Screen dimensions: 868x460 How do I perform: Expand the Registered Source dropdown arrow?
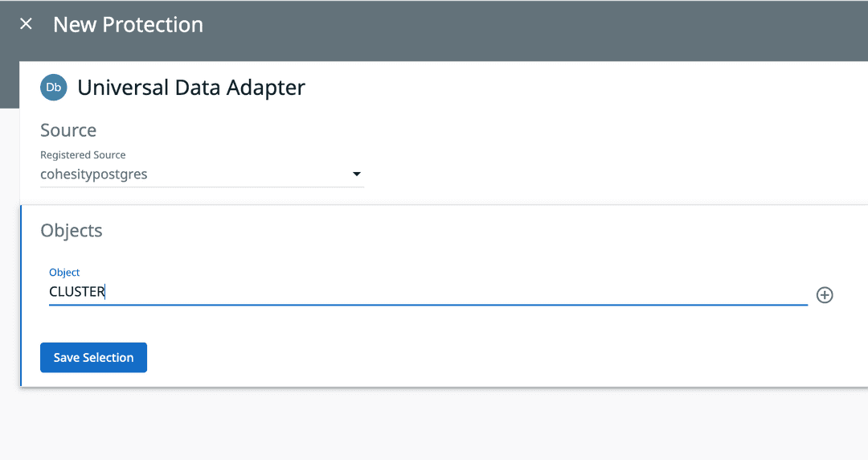[357, 174]
